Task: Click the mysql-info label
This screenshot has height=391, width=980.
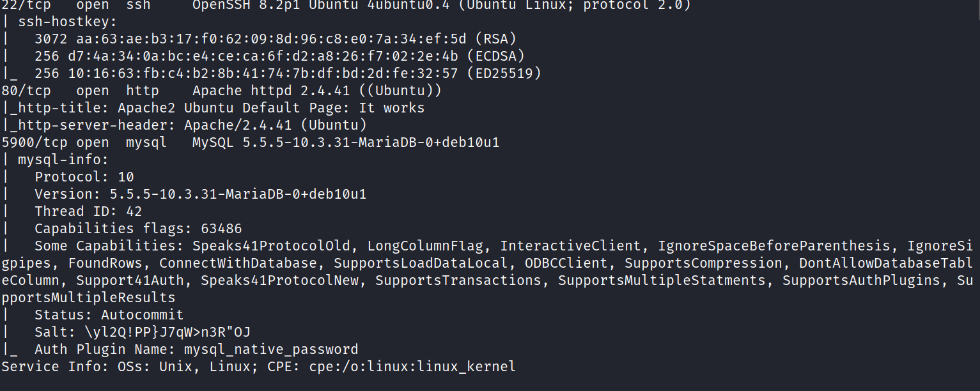Action: point(63,160)
